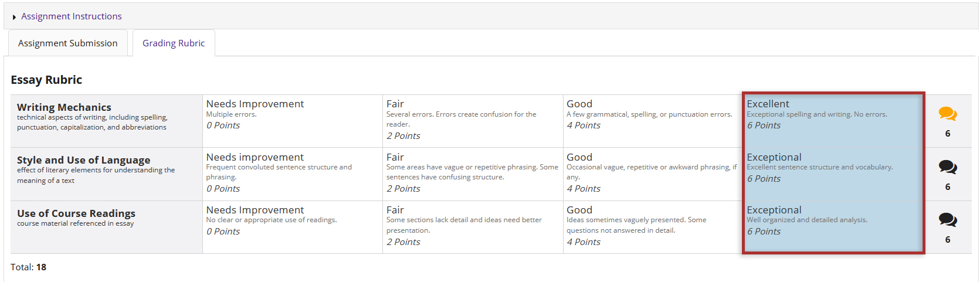The width and height of the screenshot is (980, 282).
Task: Open comment icon for Use of Course Readings
Action: coord(947,220)
